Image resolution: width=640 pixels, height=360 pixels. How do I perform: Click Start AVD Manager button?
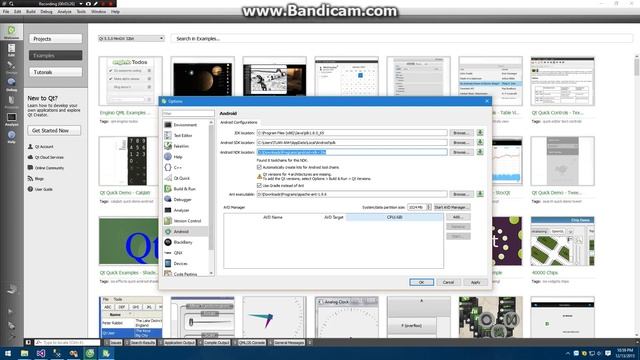click(x=452, y=207)
